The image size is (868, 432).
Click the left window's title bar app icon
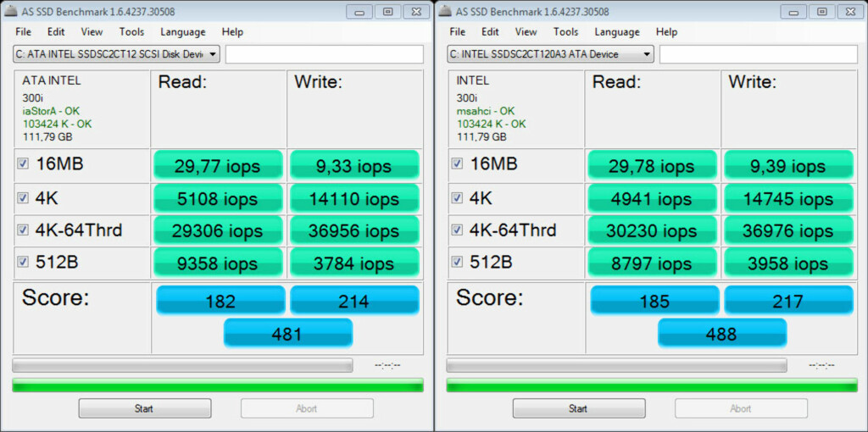tap(11, 11)
